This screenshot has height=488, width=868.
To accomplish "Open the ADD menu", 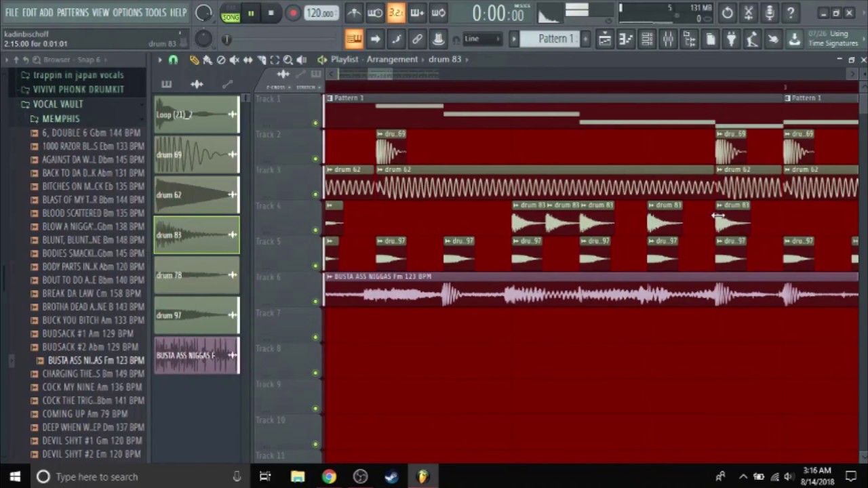I will [x=46, y=12].
